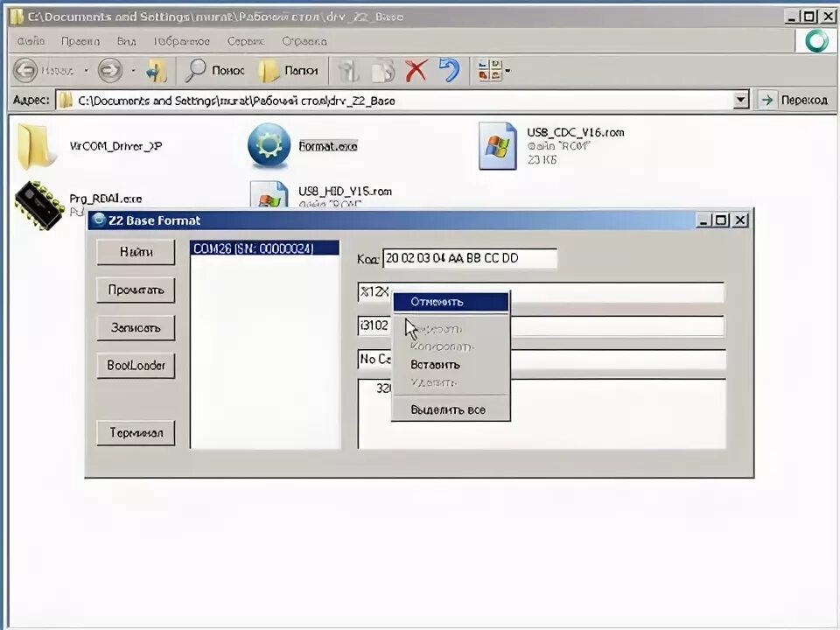Click the Найти button in Z2 Base Format
This screenshot has height=630, width=840.
pos(136,252)
